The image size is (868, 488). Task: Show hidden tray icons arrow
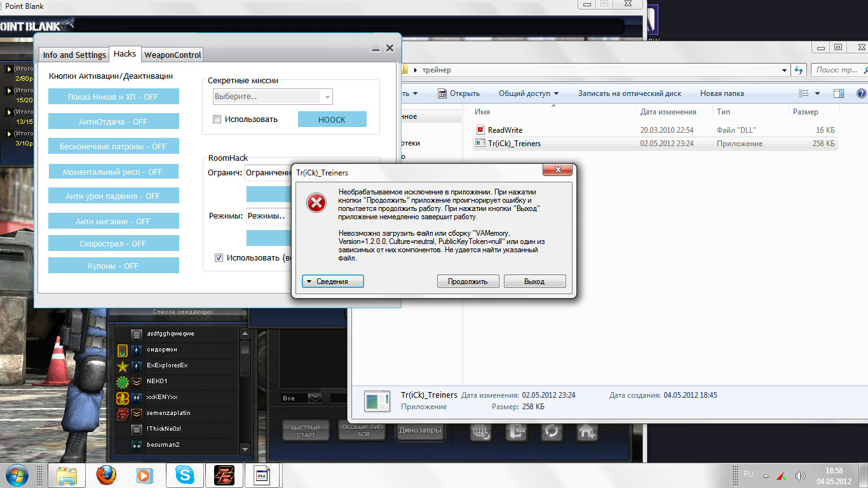(766, 475)
